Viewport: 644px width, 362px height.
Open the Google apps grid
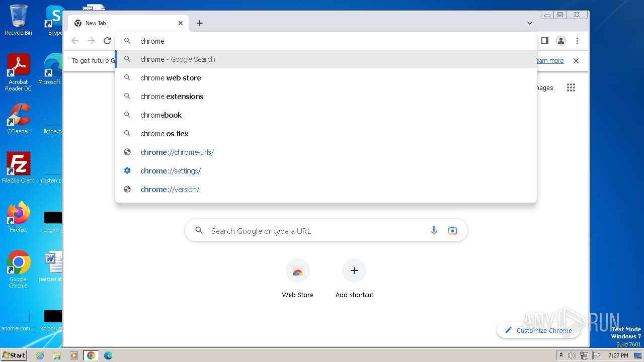point(571,87)
